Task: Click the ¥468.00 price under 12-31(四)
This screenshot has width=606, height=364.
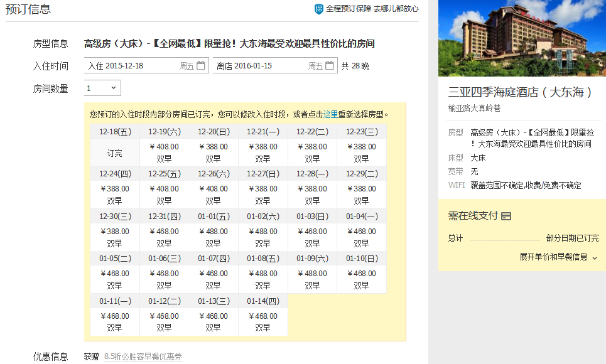Action: point(165,232)
